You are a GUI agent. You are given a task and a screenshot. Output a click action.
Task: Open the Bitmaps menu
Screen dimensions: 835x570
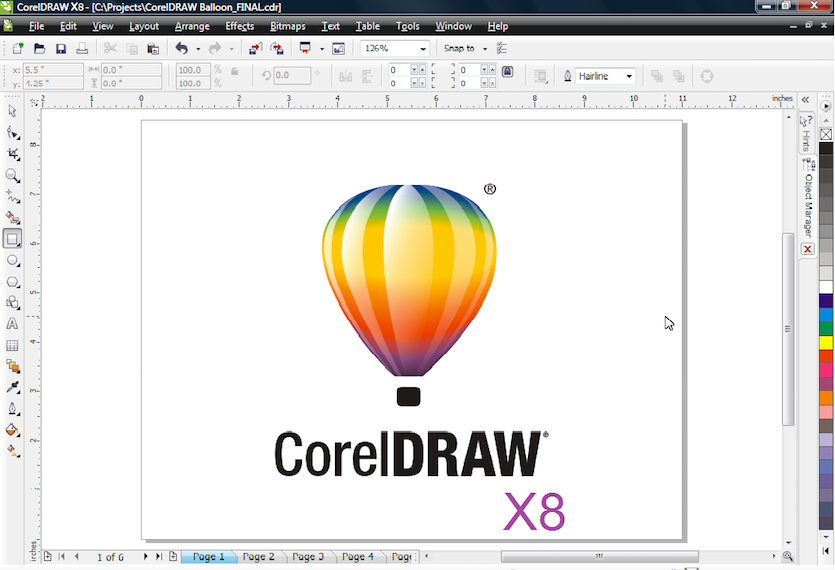tap(288, 26)
